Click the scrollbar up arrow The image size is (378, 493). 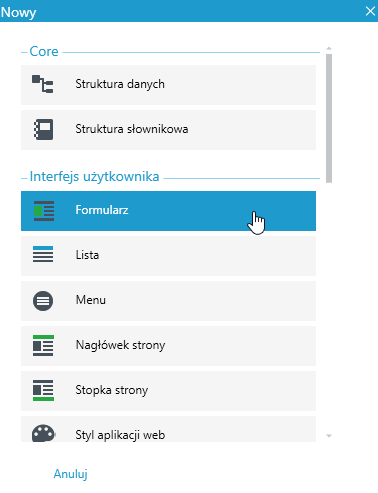[329, 49]
